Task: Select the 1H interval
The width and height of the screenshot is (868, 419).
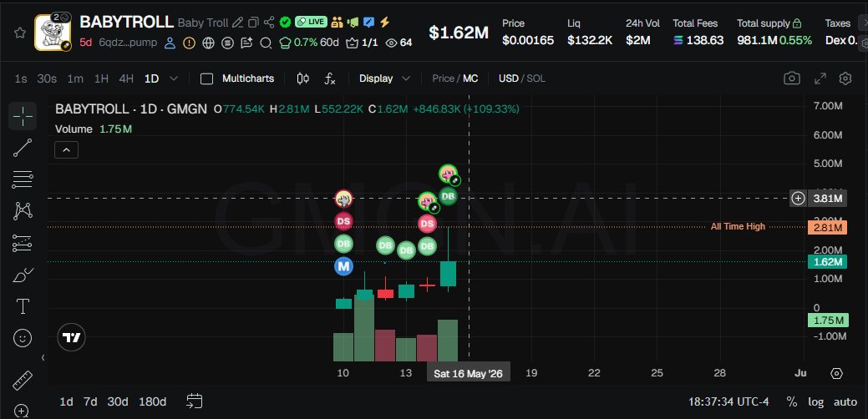Action: click(101, 78)
